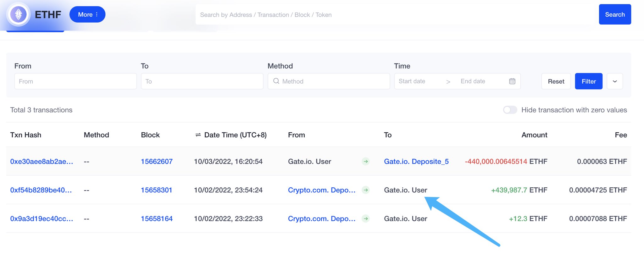
Task: Open block 15662607
Action: point(157,162)
